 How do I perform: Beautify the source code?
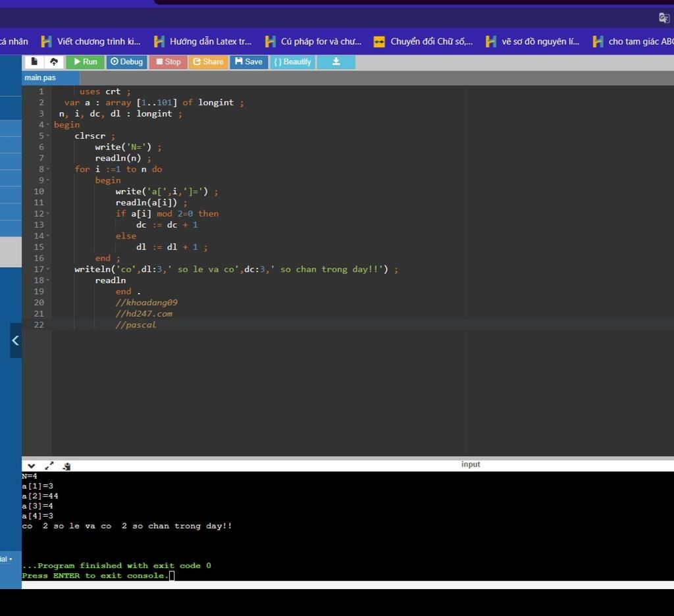click(x=293, y=62)
